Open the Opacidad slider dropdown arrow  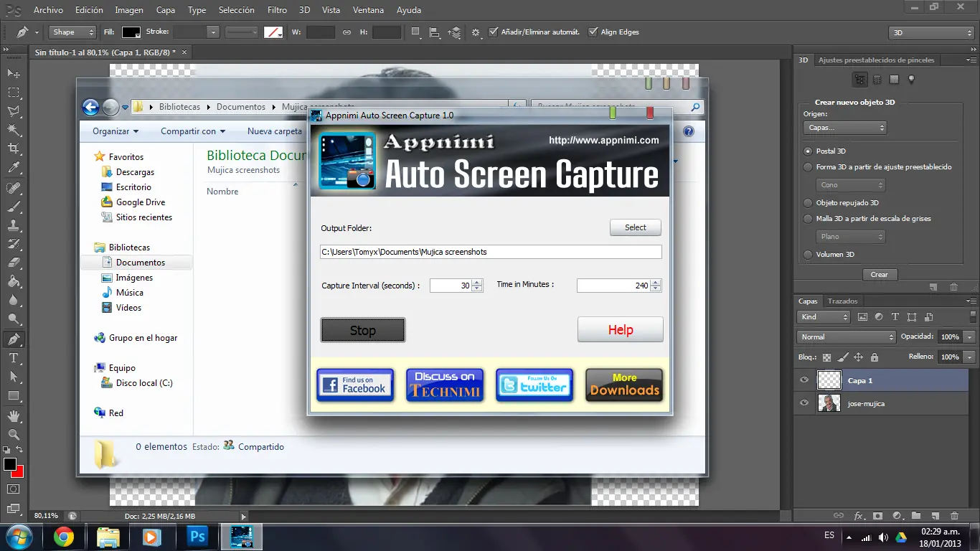coord(969,336)
